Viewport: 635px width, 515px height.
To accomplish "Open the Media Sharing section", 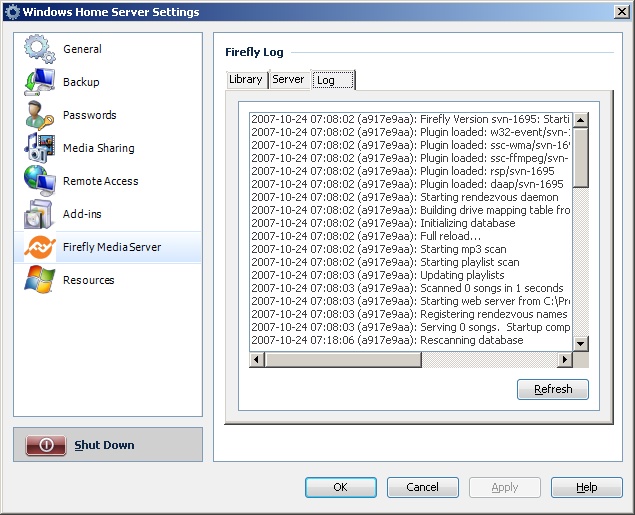I will (x=108, y=148).
